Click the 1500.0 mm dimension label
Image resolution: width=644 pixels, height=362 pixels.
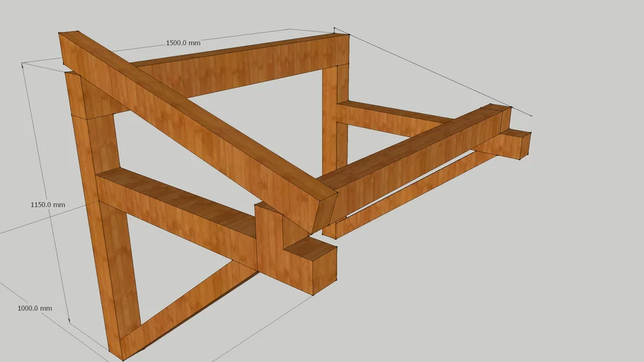[183, 43]
